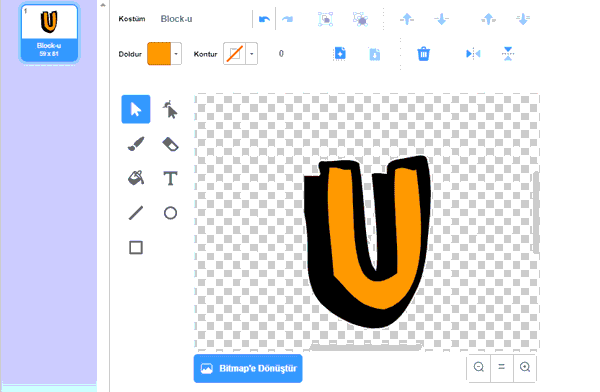600x392 pixels.
Task: Click the costume list scroll-up arrow
Action: [103, 5]
